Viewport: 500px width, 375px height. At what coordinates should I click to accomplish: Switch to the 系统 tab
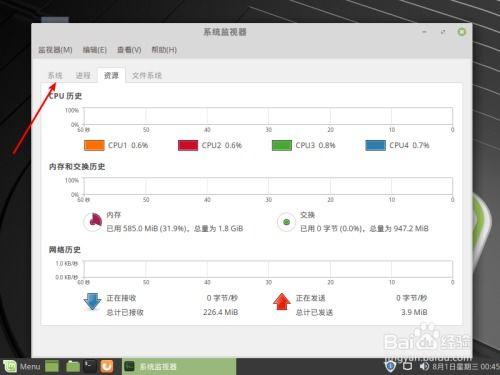click(x=55, y=76)
